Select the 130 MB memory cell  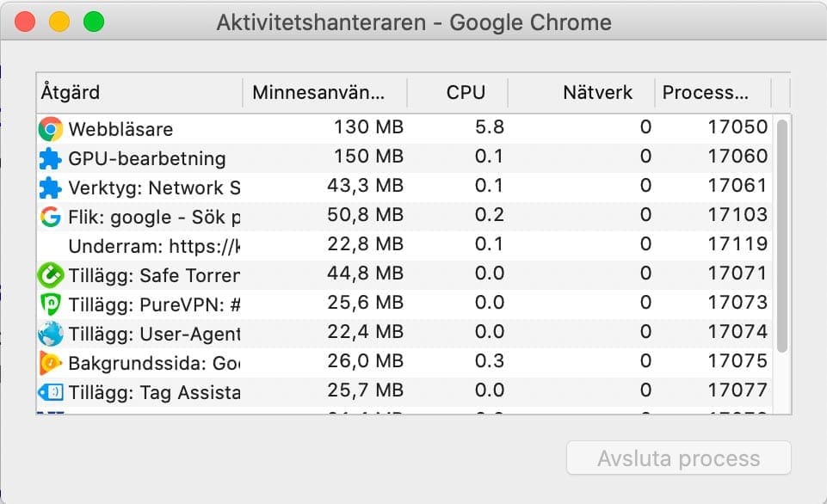click(x=368, y=127)
